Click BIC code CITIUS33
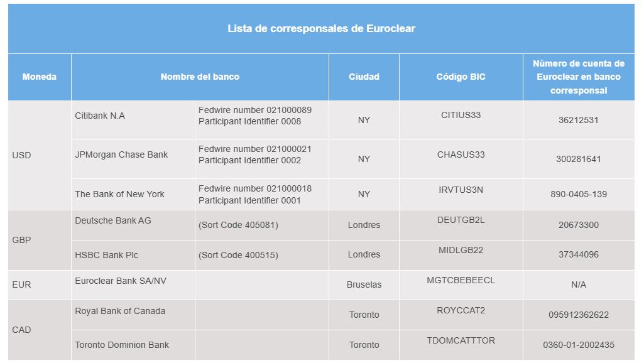This screenshot has width=644, height=363. pos(461,115)
